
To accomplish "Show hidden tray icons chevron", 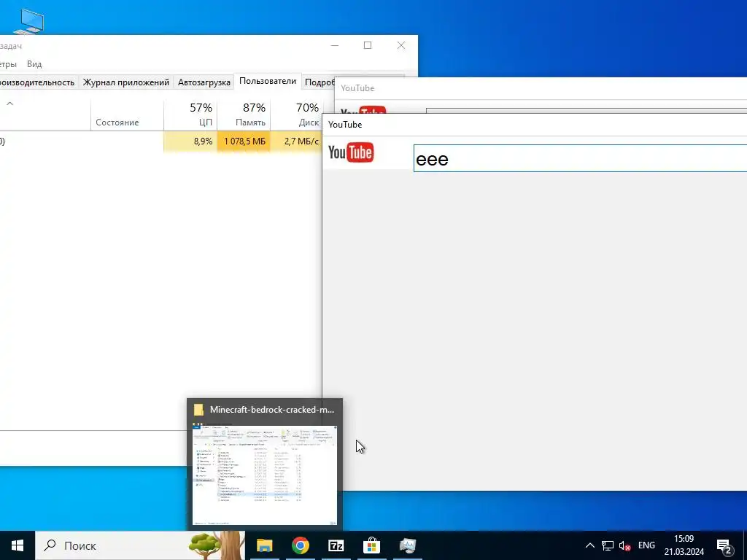I will pyautogui.click(x=589, y=545).
